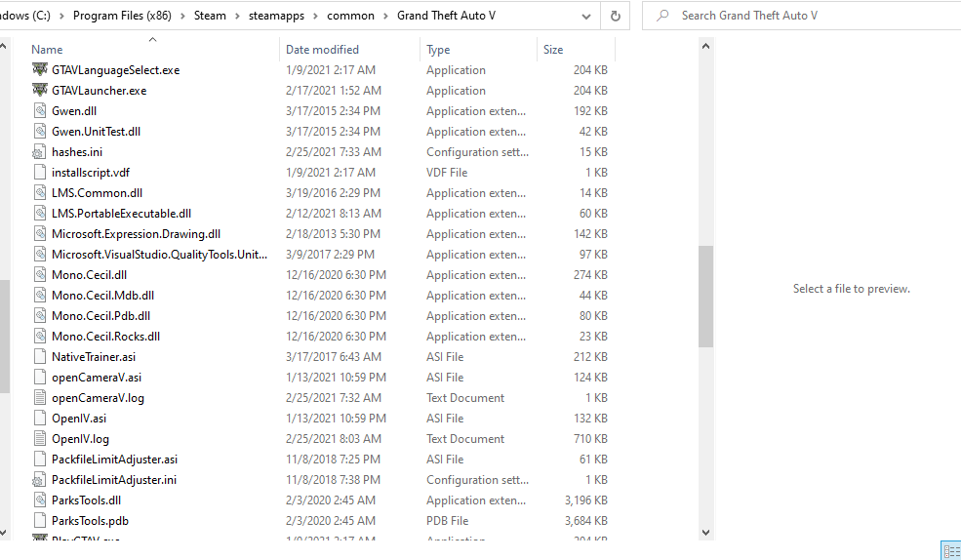Click the Mono.Cecil.Mdb.dll file icon
The width and height of the screenshot is (961, 560).
click(x=40, y=296)
